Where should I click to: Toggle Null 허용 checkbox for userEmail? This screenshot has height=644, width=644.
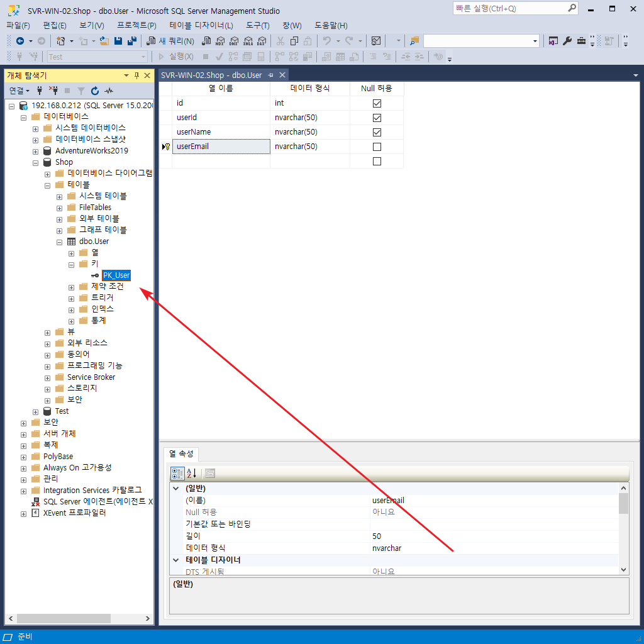(377, 147)
